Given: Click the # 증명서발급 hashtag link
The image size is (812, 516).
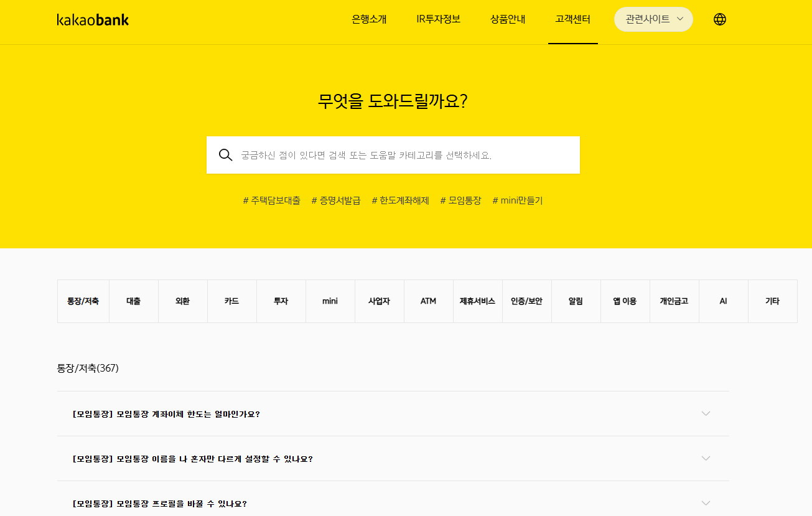Looking at the screenshot, I should 336,200.
